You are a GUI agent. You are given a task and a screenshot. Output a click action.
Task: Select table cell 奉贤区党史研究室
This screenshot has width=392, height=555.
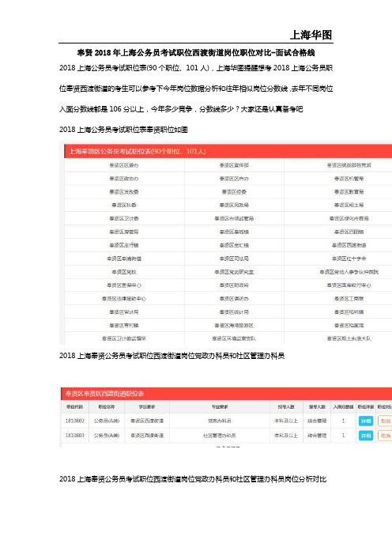pyautogui.click(x=234, y=272)
